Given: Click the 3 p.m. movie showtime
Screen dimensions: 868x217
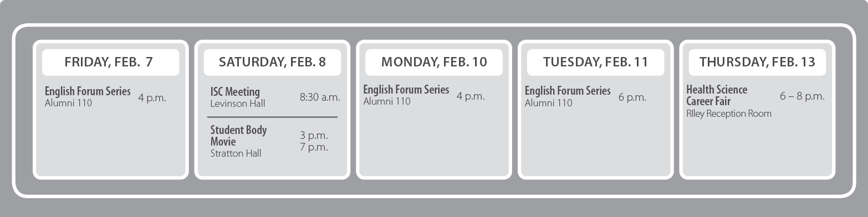Looking at the screenshot, I should (x=314, y=136).
